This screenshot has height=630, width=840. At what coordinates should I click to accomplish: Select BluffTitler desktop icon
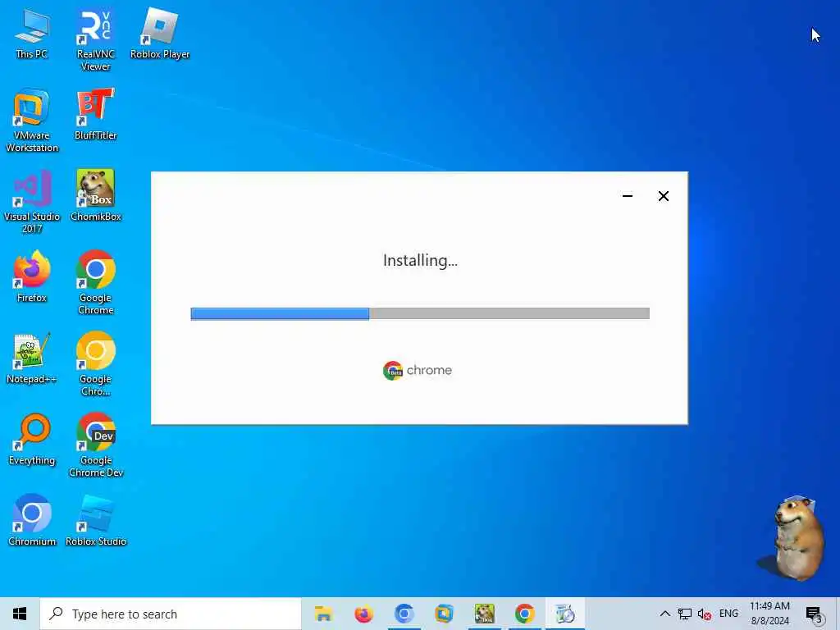click(x=95, y=115)
